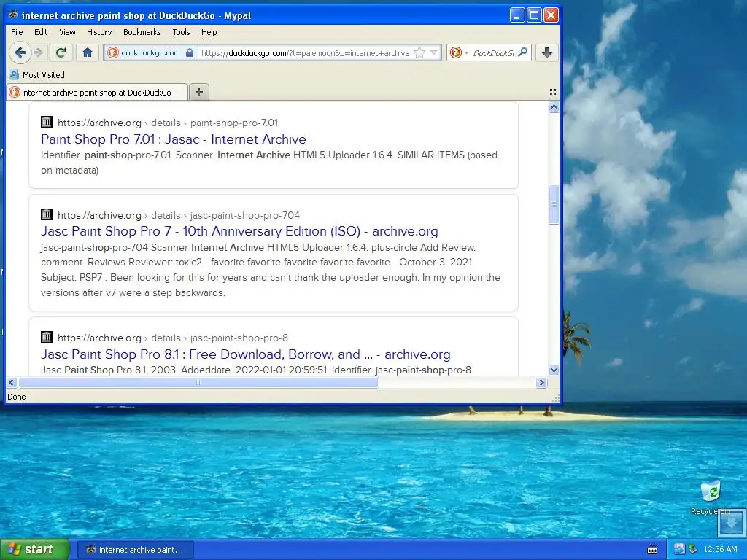Viewport: 747px width, 560px height.
Task: Click the horizontal scrollbar right arrow
Action: pyautogui.click(x=541, y=382)
